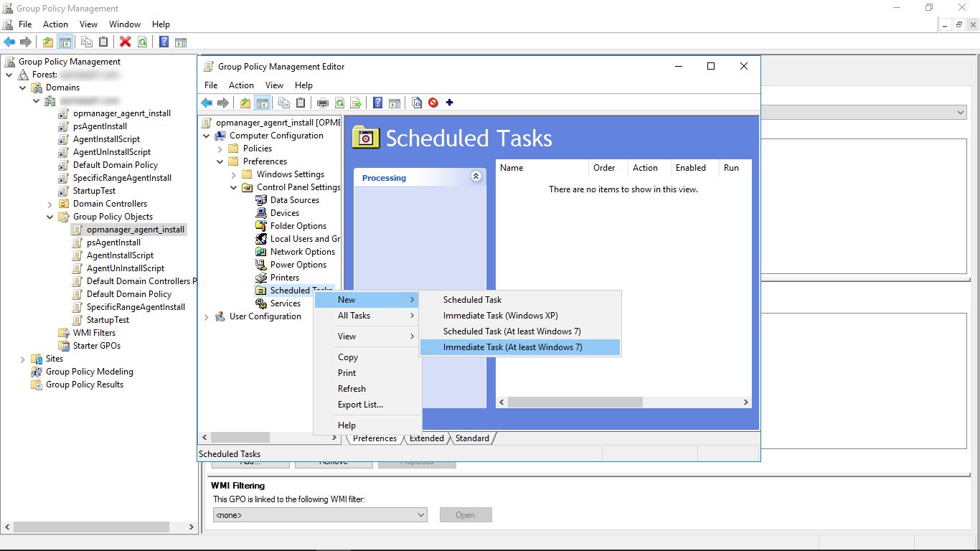Click the Paste icon in the editor toolbar

click(x=301, y=102)
